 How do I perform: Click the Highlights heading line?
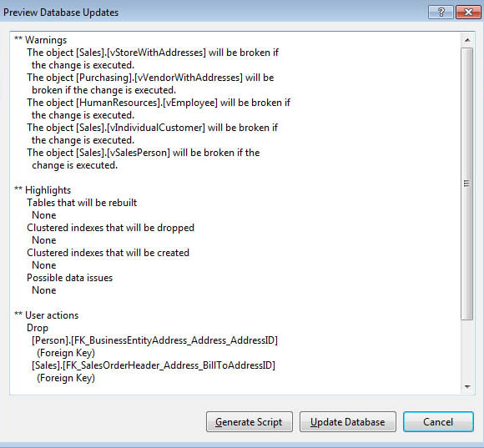[43, 190]
